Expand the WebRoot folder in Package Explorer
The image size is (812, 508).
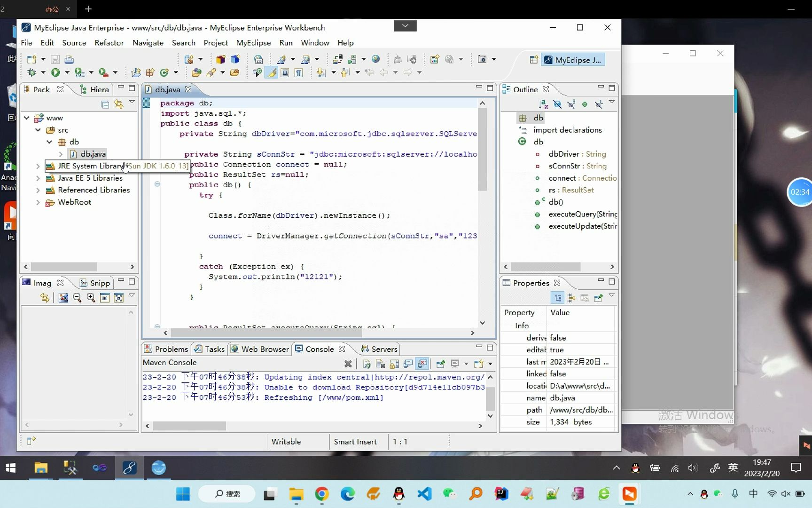point(38,202)
